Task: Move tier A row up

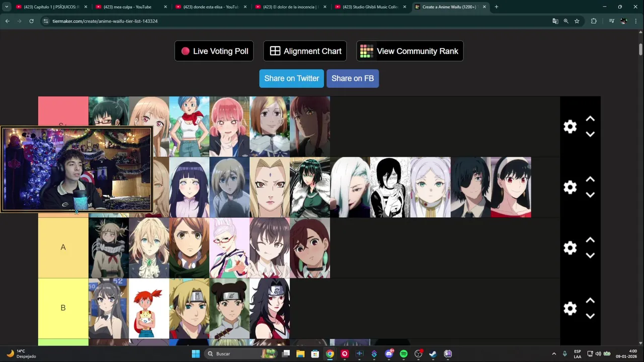Action: click(x=590, y=240)
